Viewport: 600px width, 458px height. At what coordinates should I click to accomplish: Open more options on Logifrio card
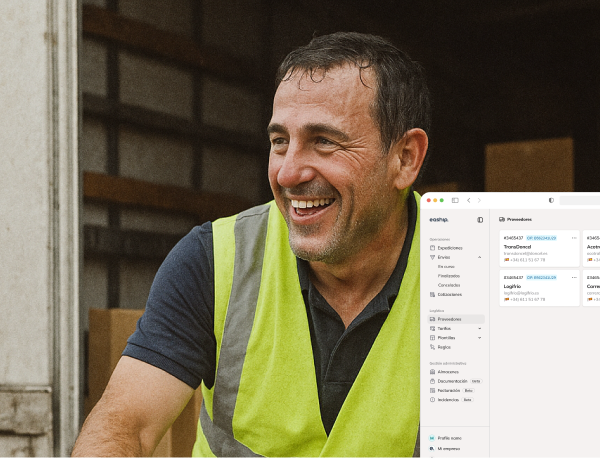(x=574, y=277)
